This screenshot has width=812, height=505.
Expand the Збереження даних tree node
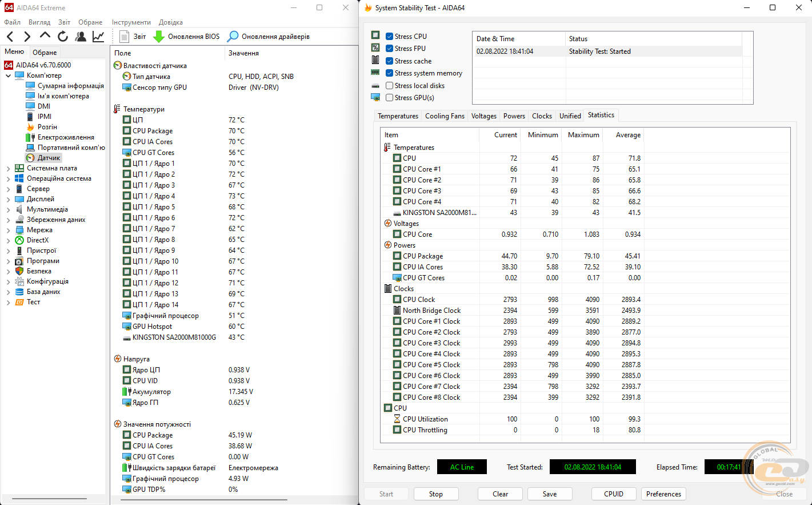[x=9, y=220]
